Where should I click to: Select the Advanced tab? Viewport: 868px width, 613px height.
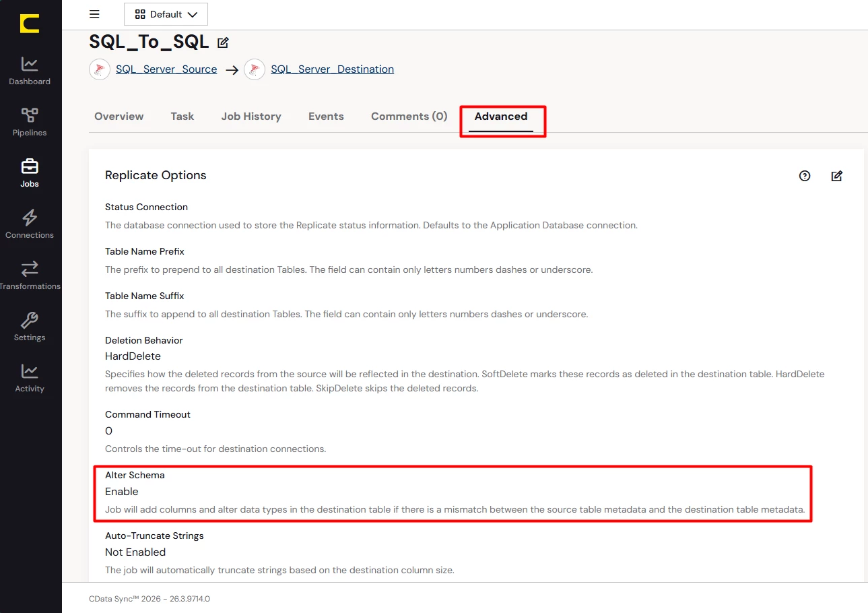tap(501, 117)
